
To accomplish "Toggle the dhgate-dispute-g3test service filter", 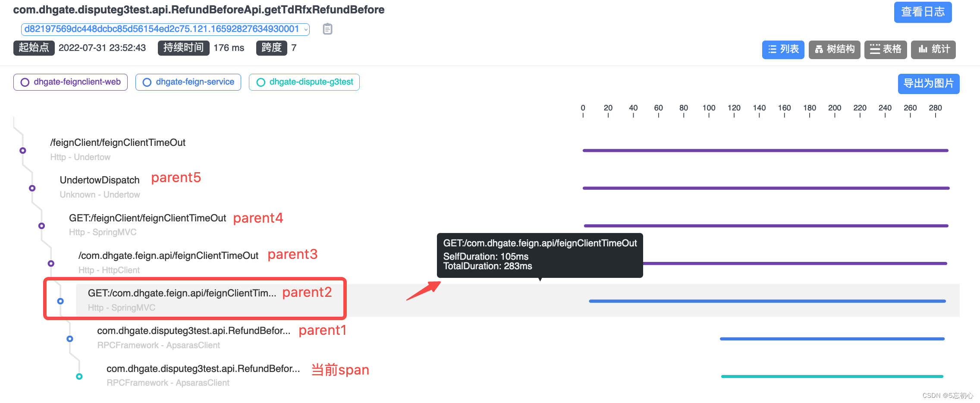I will point(304,82).
